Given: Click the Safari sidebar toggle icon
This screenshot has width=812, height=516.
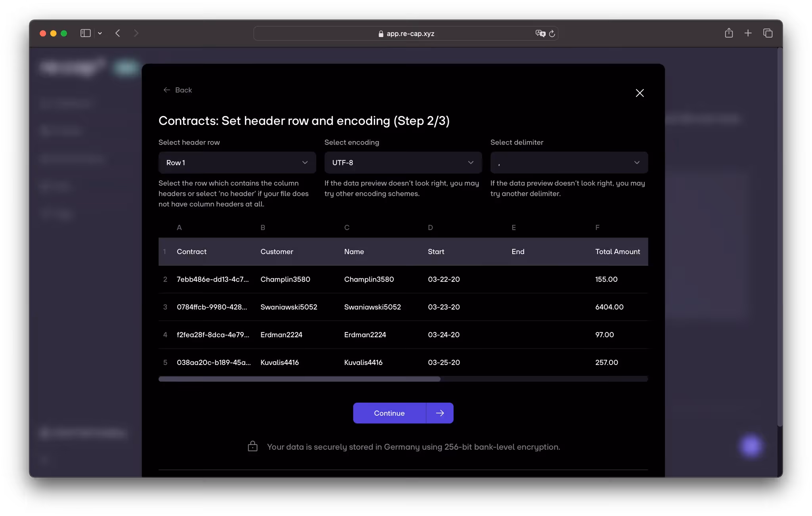Looking at the screenshot, I should (x=85, y=33).
